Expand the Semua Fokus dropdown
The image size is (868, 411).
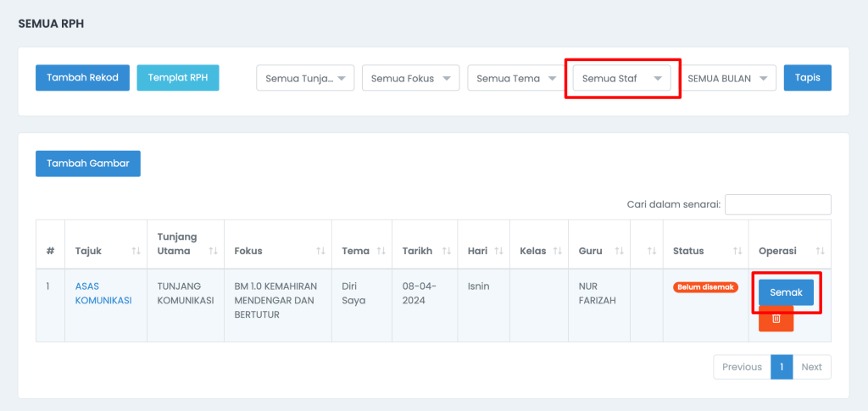411,78
